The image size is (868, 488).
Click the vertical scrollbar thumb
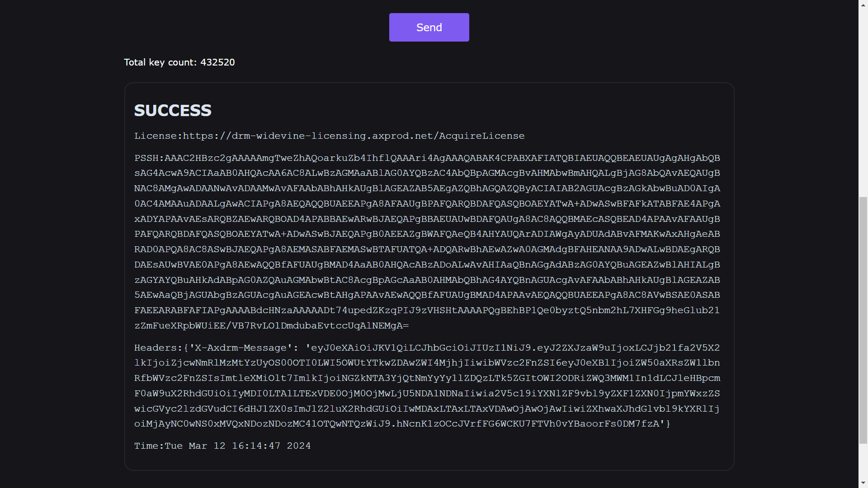pyautogui.click(x=863, y=320)
